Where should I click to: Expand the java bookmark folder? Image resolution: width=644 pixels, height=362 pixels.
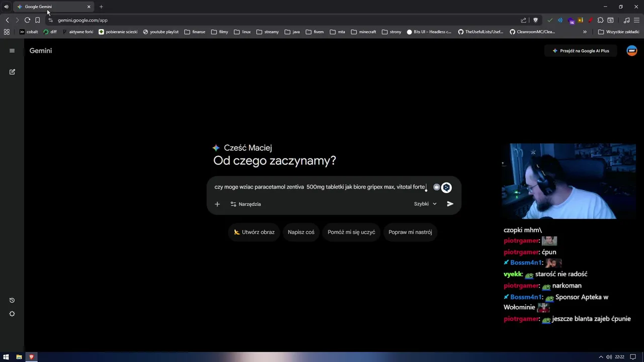pos(292,32)
